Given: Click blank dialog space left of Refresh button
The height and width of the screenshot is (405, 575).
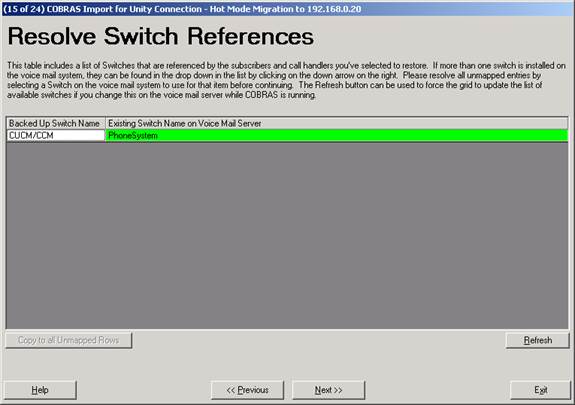Looking at the screenshot, I should [318, 340].
